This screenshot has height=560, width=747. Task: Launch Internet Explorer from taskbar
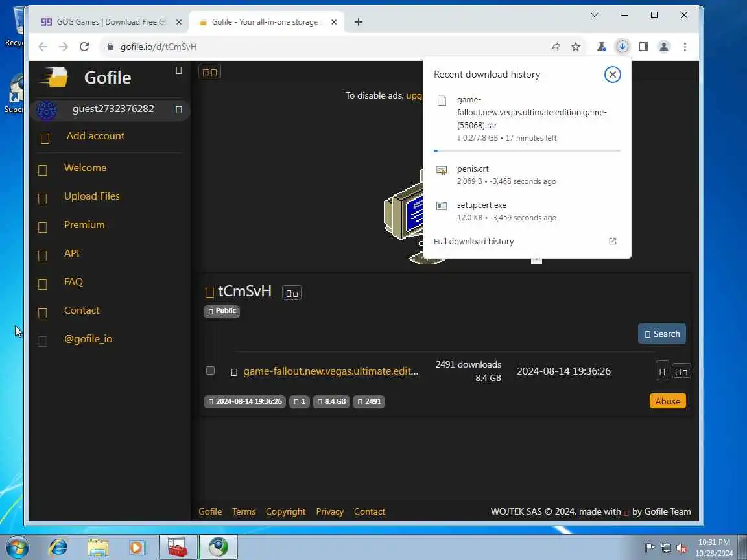coord(58,547)
